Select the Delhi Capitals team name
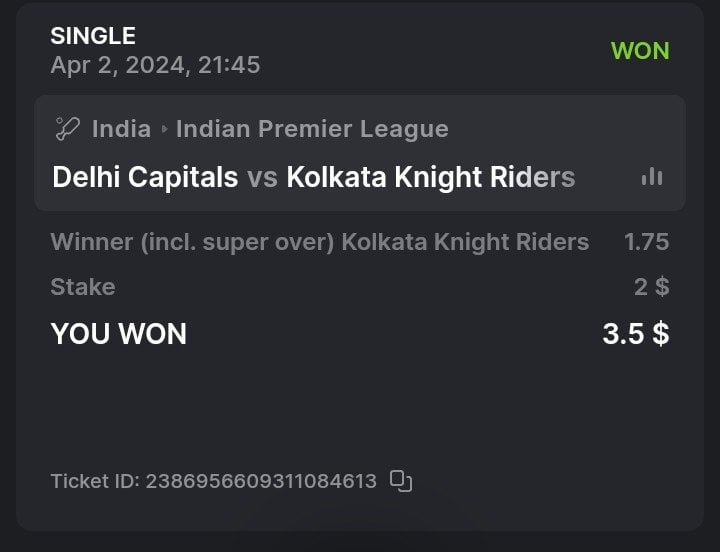720x552 pixels. point(145,178)
